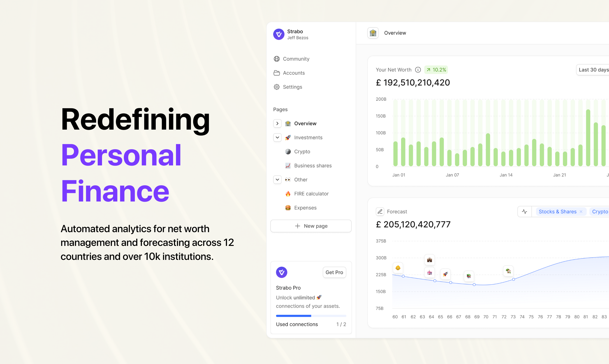Click the bank emoji next to Overview page
The height and width of the screenshot is (364, 609).
click(288, 123)
